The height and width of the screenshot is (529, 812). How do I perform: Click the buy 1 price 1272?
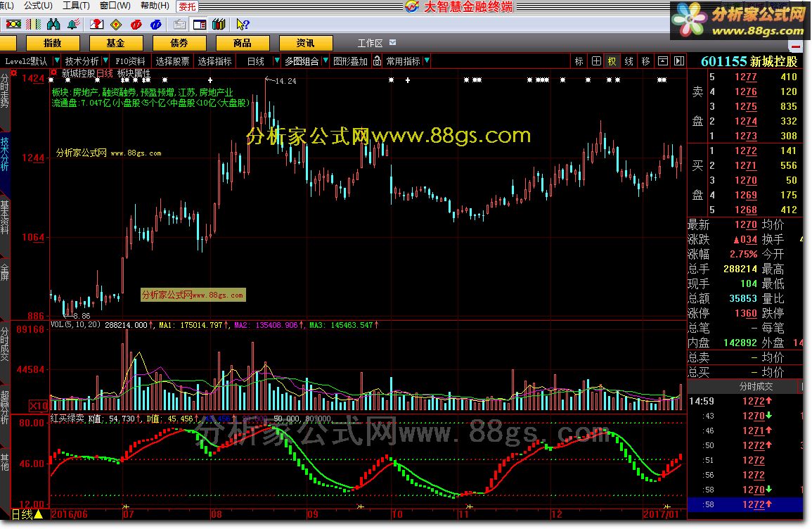point(746,151)
